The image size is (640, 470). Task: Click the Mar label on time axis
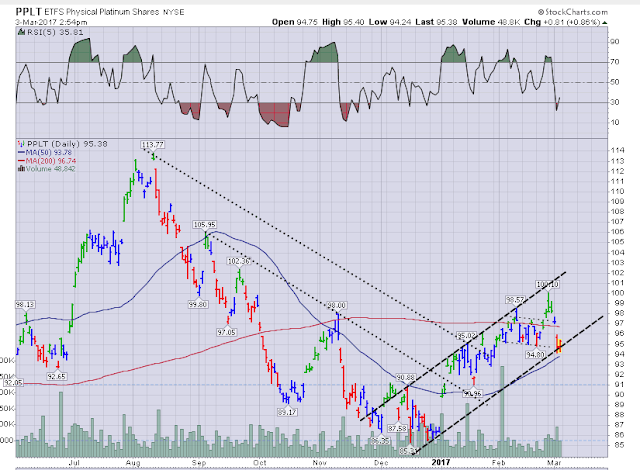click(554, 463)
